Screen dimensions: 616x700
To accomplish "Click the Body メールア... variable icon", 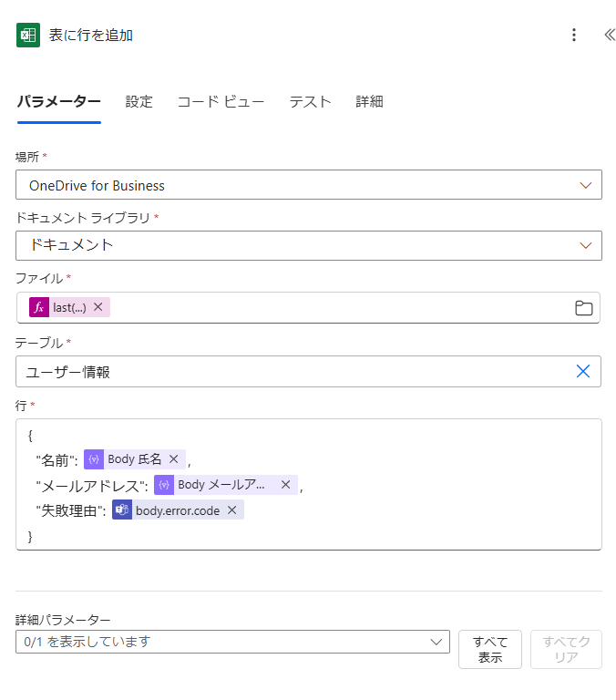I will coord(164,484).
